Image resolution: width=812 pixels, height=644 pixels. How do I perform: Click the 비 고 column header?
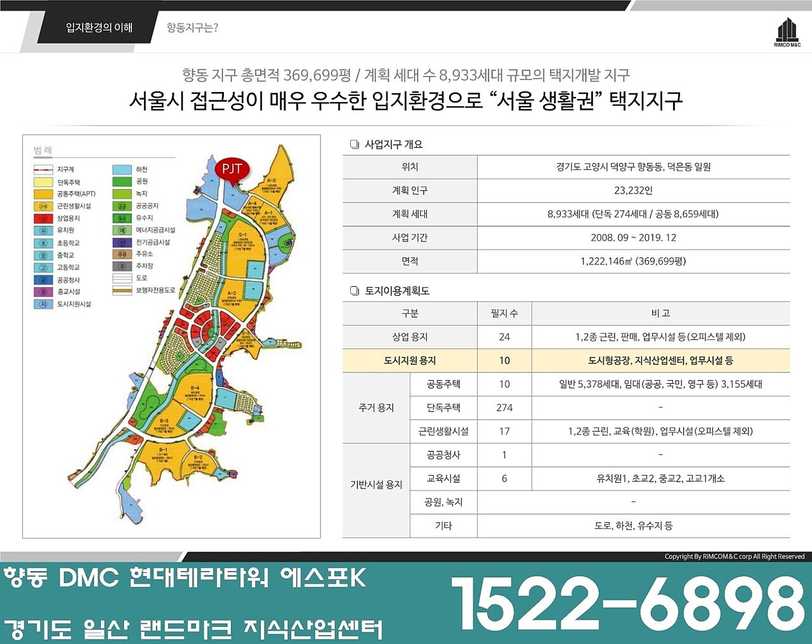(661, 313)
